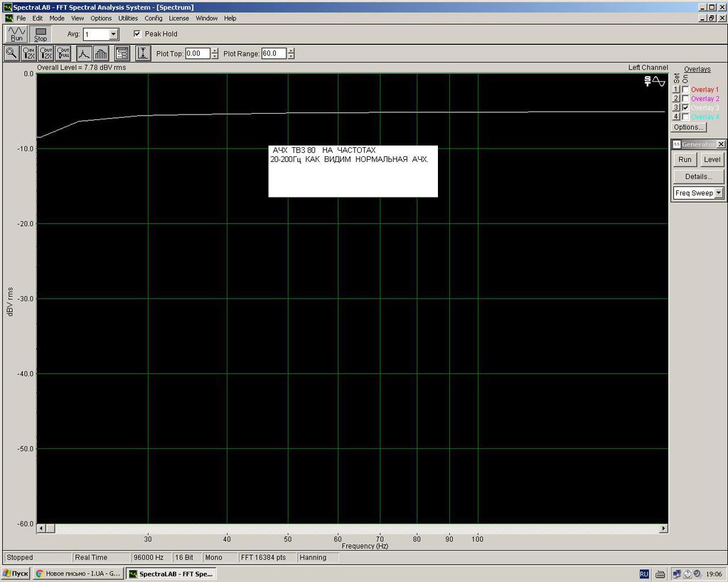The height and width of the screenshot is (582, 728).
Task: Click Run in the Generator panel
Action: click(x=685, y=159)
